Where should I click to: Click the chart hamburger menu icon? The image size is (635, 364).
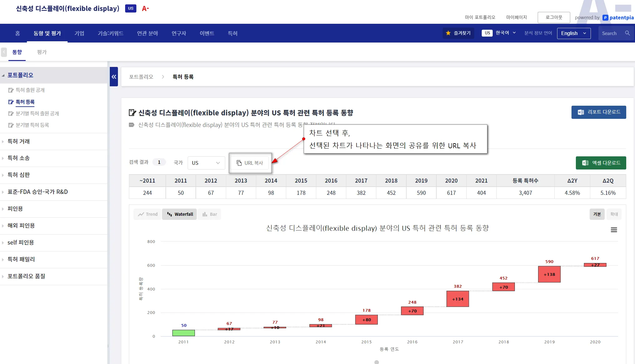614,230
